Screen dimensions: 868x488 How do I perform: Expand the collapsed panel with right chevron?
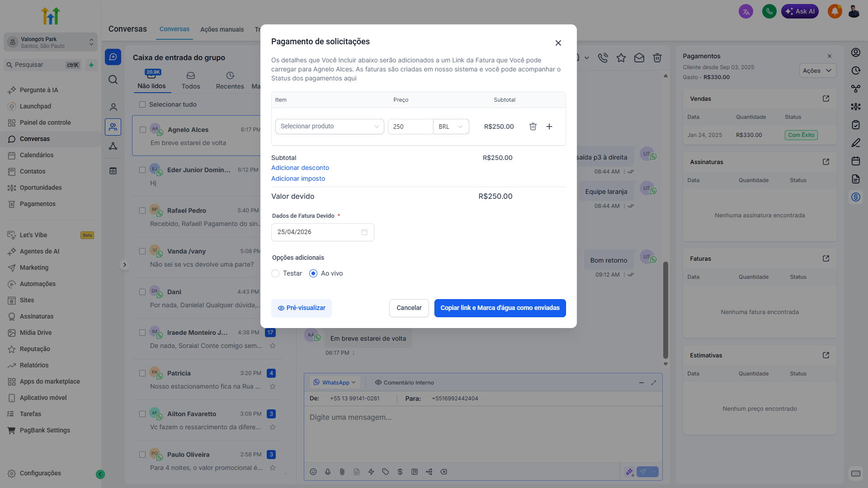tap(125, 265)
